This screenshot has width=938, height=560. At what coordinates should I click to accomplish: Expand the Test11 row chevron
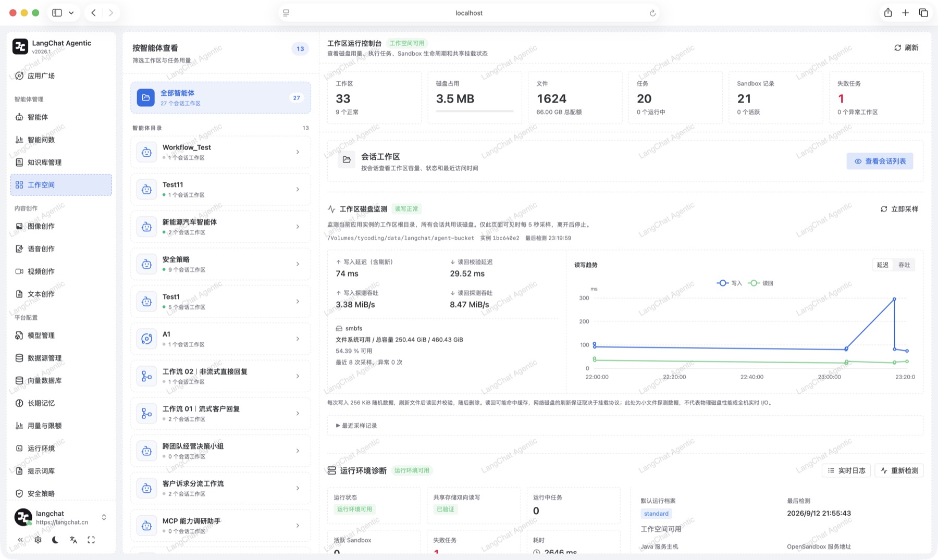pos(298,189)
